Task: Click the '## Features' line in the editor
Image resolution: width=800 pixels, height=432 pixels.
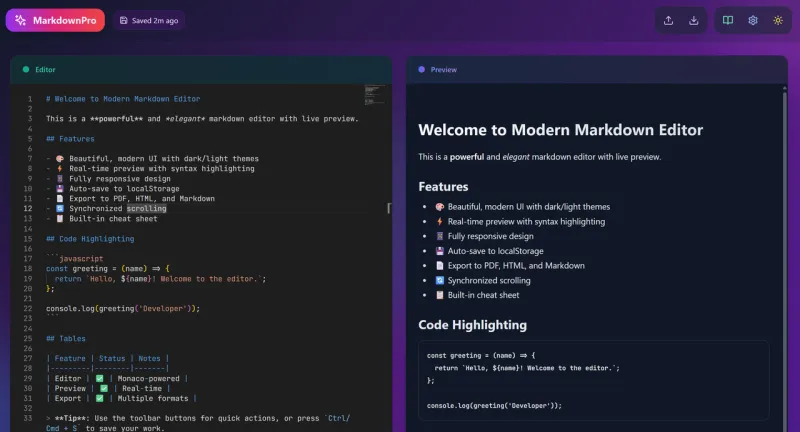Action: pos(70,139)
